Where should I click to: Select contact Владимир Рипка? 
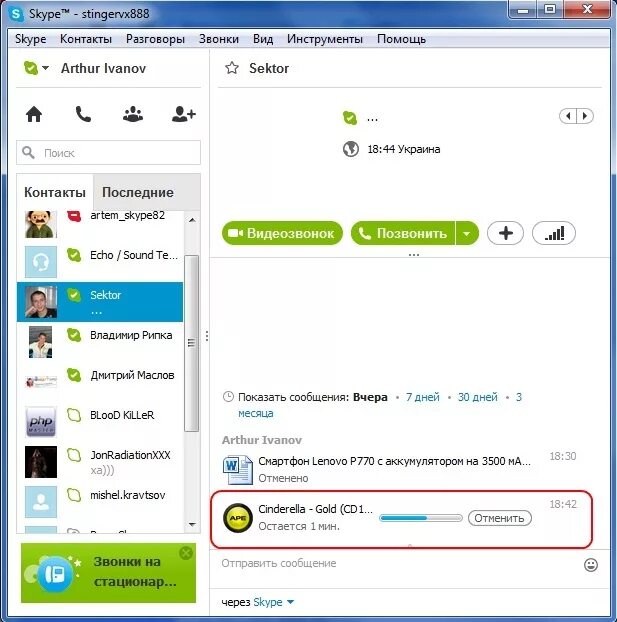click(100, 342)
